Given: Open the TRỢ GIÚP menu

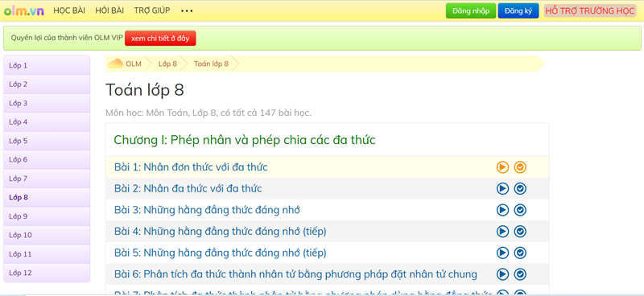Looking at the screenshot, I should click(x=152, y=10).
